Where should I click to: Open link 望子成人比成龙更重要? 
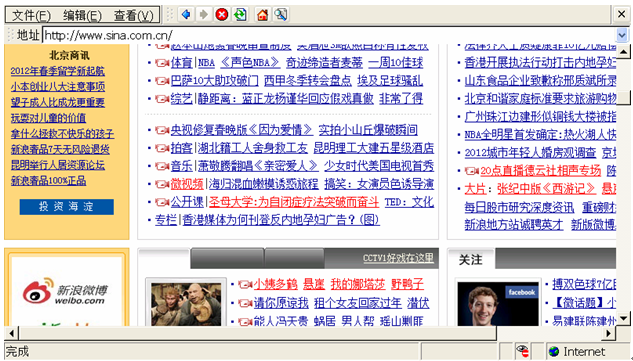tap(58, 103)
